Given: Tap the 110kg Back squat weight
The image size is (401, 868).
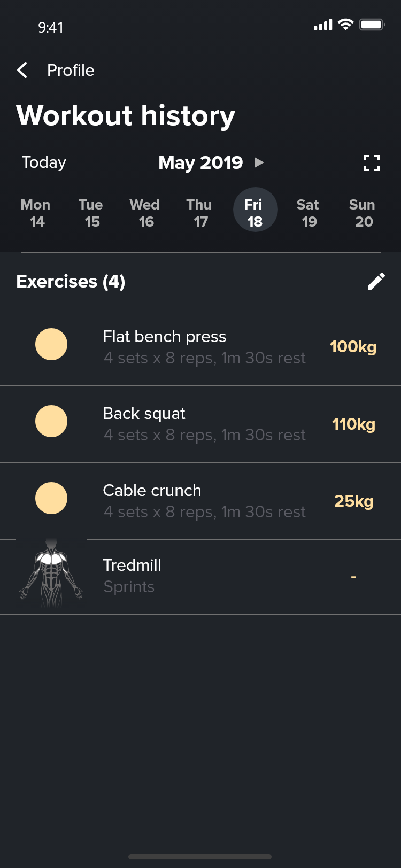Looking at the screenshot, I should click(353, 424).
